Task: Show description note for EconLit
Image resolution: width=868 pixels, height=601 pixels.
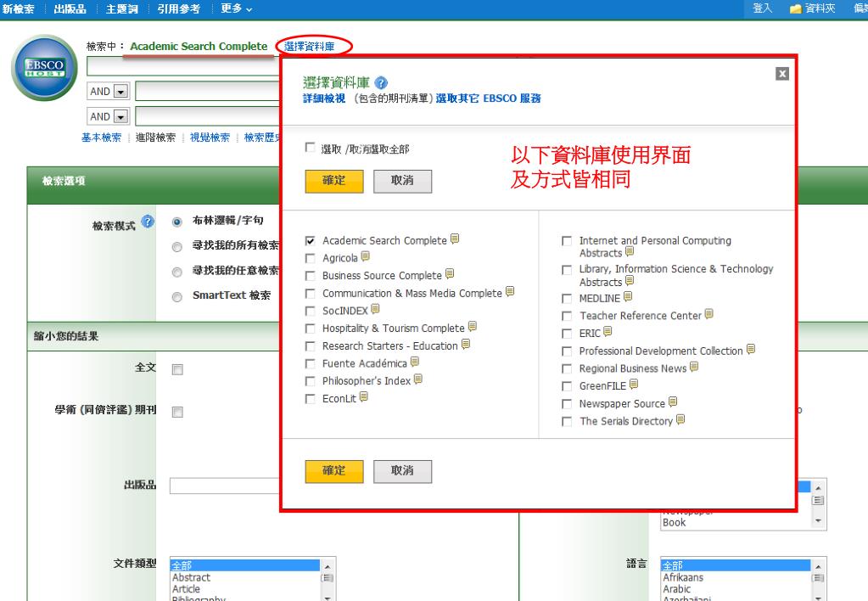Action: pyautogui.click(x=364, y=397)
